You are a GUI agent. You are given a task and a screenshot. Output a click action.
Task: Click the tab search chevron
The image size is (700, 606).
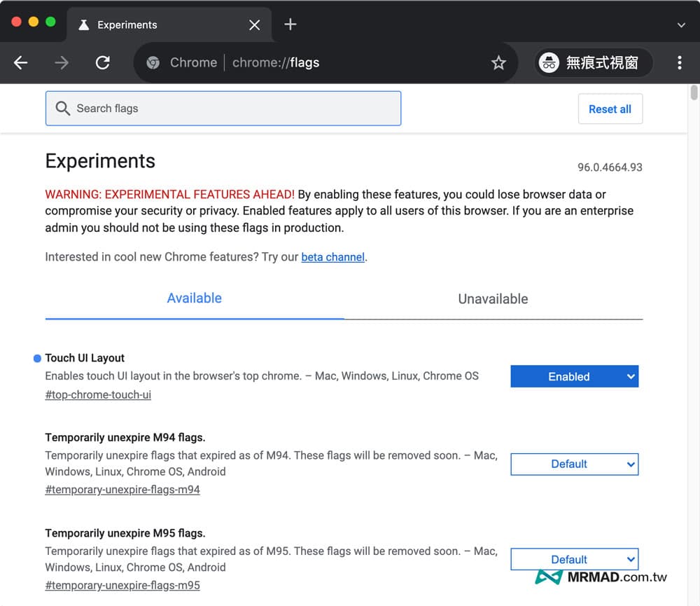pyautogui.click(x=681, y=25)
